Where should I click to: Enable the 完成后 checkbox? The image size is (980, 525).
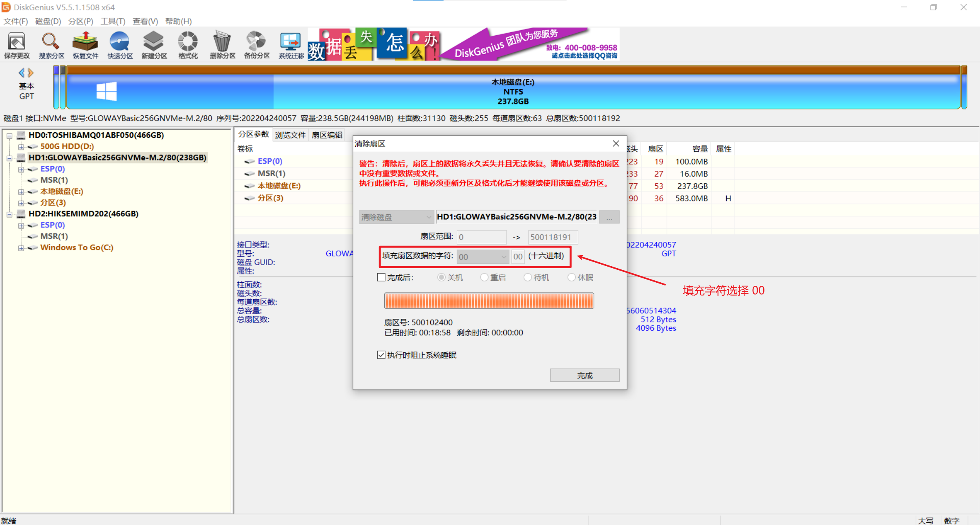click(381, 277)
